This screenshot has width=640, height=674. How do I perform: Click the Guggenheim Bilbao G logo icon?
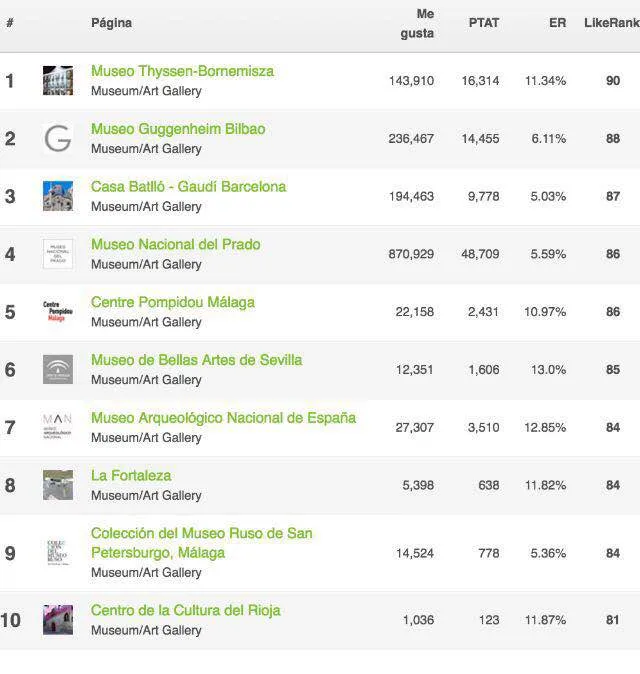pos(58,138)
